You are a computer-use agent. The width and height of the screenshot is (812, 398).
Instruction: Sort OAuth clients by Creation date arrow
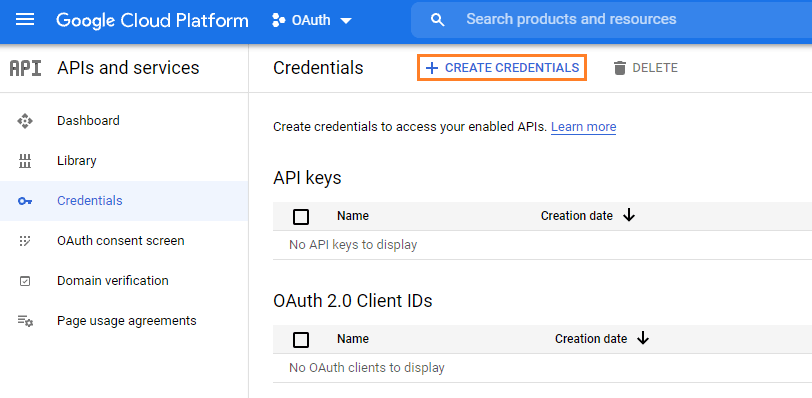click(x=643, y=338)
